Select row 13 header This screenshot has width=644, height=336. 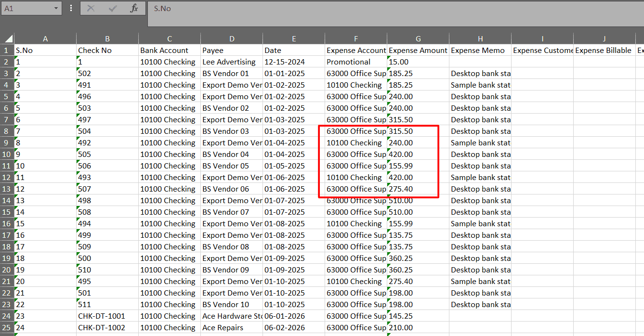(x=7, y=189)
